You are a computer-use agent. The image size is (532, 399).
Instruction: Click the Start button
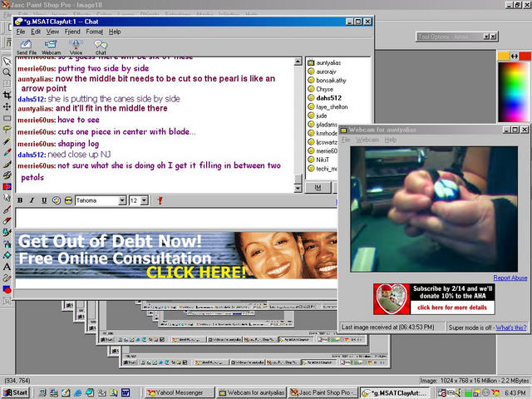[x=16, y=392]
